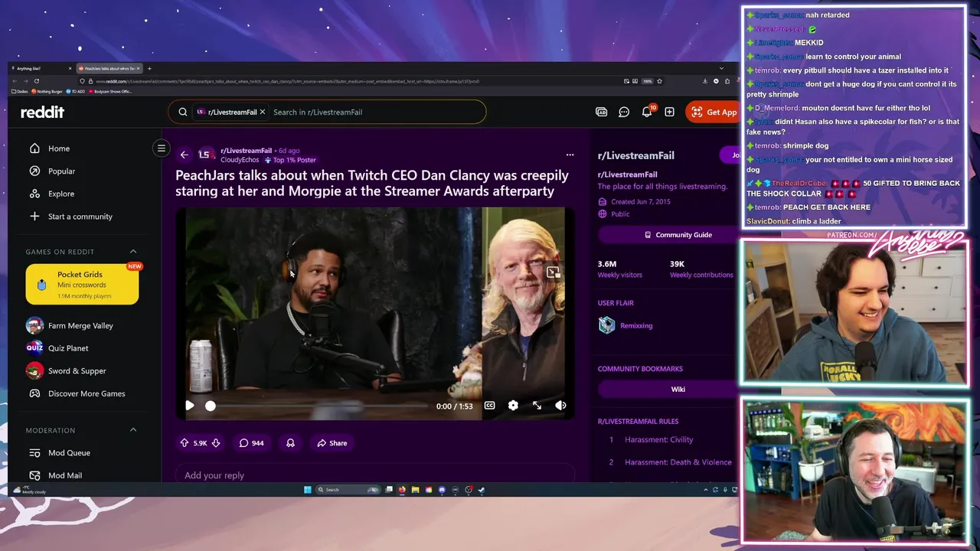This screenshot has height=551, width=980.
Task: Click the reddit logo
Action: [42, 112]
